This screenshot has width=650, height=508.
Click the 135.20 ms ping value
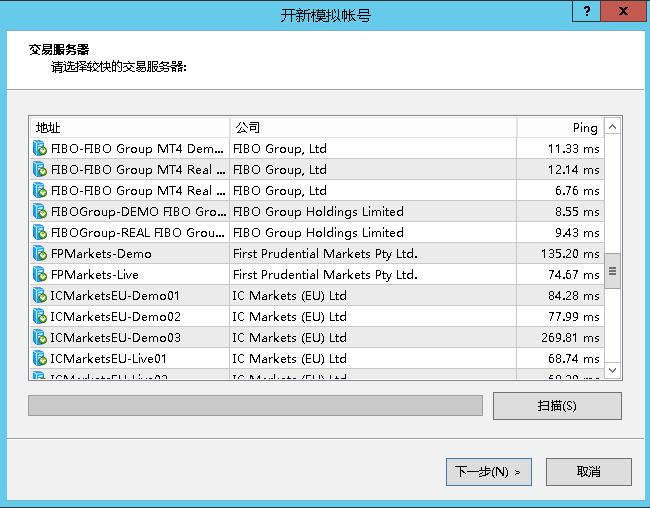[570, 254]
